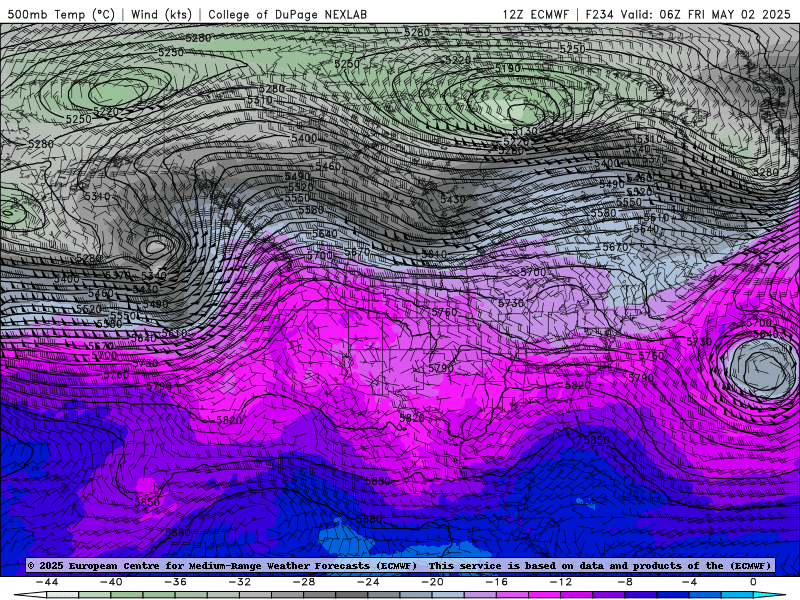800x600 pixels.
Task: Click the -4 color bar label
Action: [689, 582]
